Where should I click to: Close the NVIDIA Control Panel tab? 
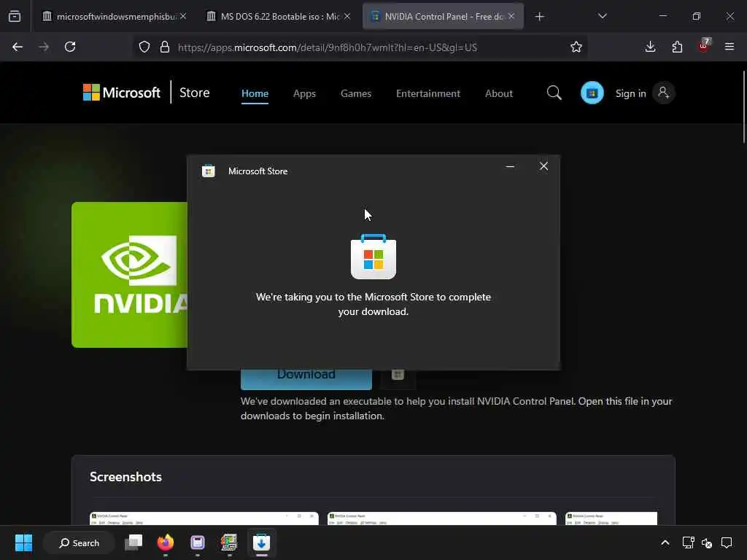tap(511, 16)
